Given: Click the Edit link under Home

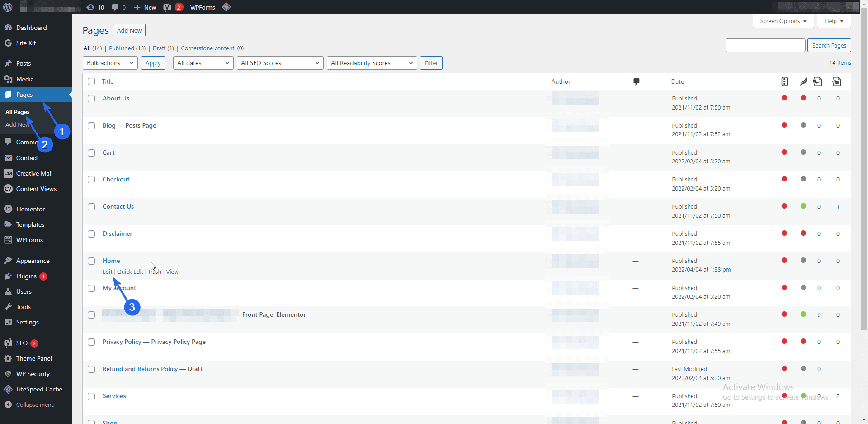Looking at the screenshot, I should pyautogui.click(x=107, y=272).
